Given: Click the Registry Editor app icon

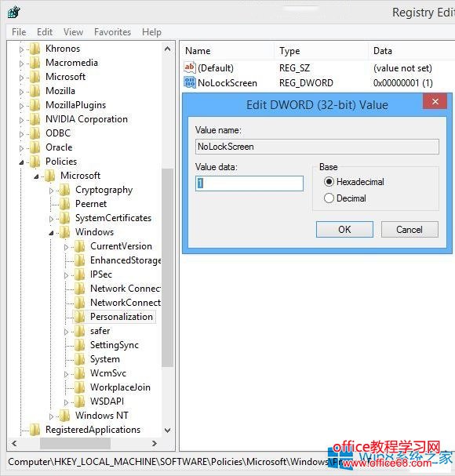Looking at the screenshot, I should (13, 12).
